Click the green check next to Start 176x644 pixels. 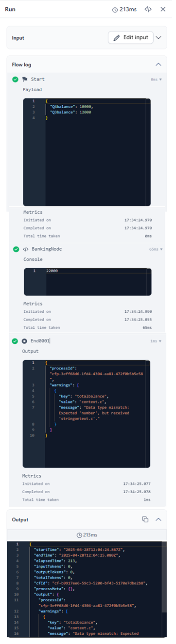tap(15, 79)
